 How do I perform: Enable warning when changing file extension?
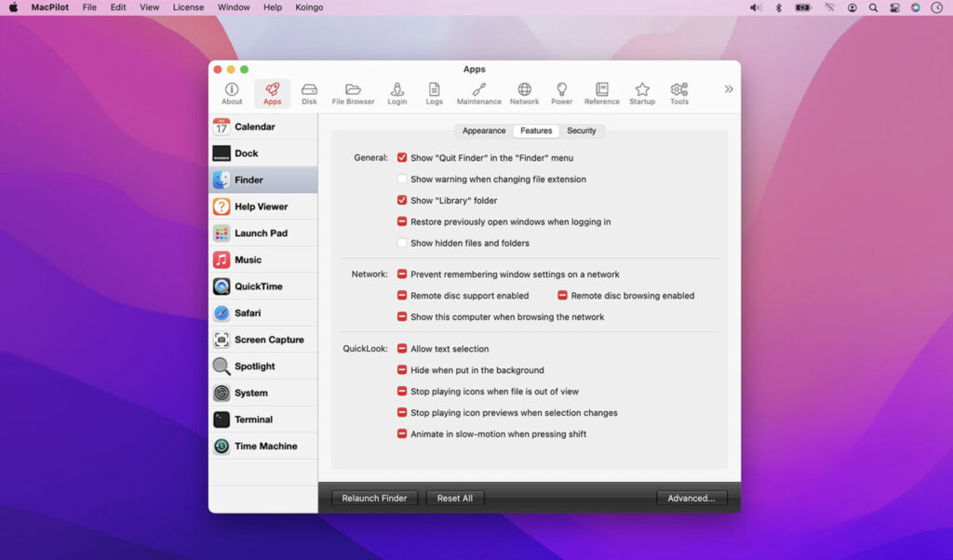point(402,180)
